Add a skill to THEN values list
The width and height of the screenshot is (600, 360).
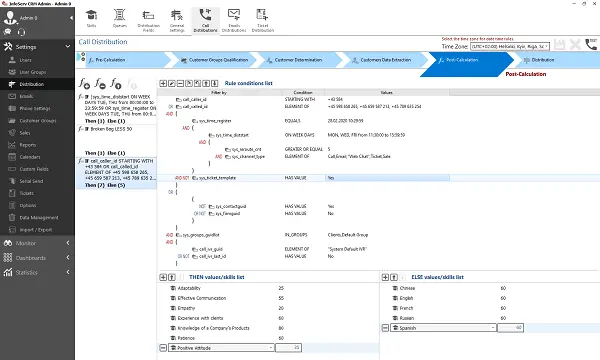pos(163,277)
